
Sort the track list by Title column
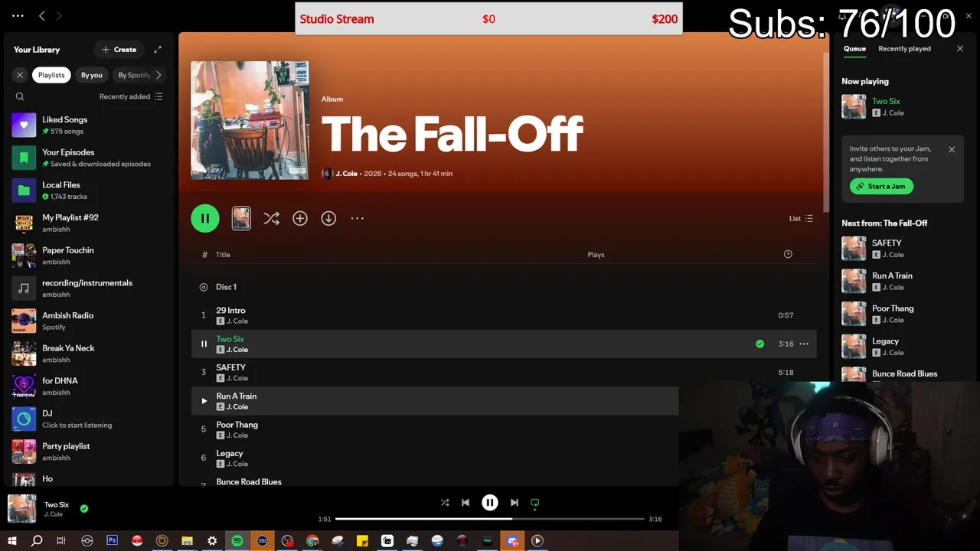[x=223, y=255]
